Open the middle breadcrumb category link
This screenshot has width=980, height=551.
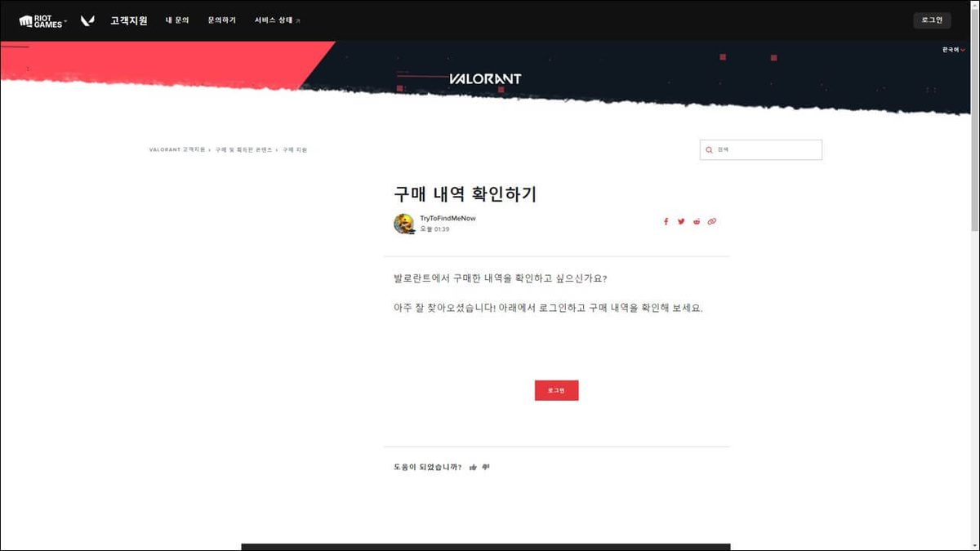click(244, 150)
